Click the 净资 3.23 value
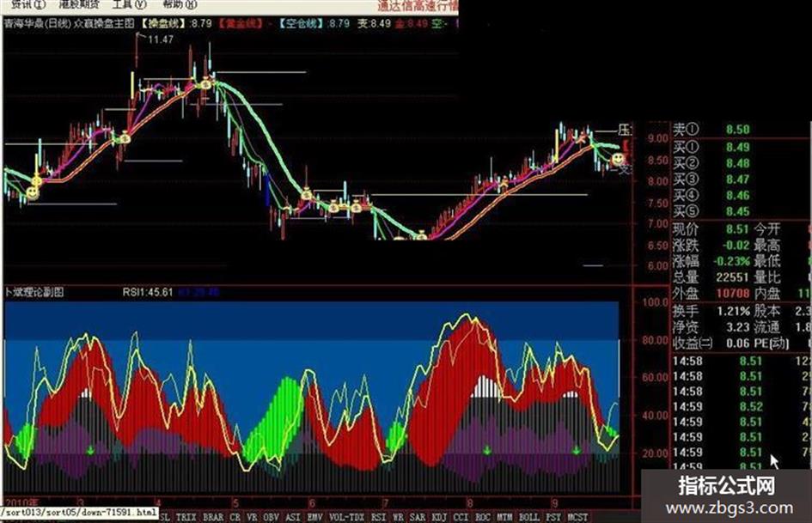The image size is (812, 523). pyautogui.click(x=738, y=327)
